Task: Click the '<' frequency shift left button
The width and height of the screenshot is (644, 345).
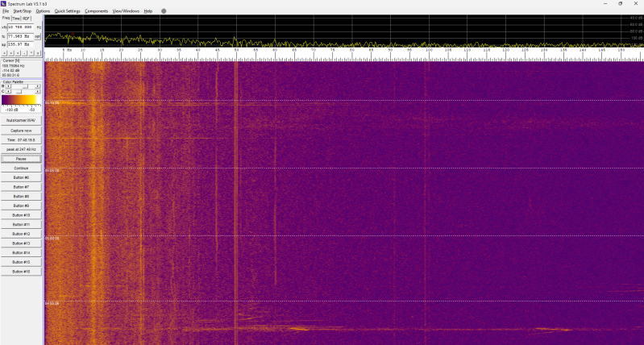Action: point(4,53)
